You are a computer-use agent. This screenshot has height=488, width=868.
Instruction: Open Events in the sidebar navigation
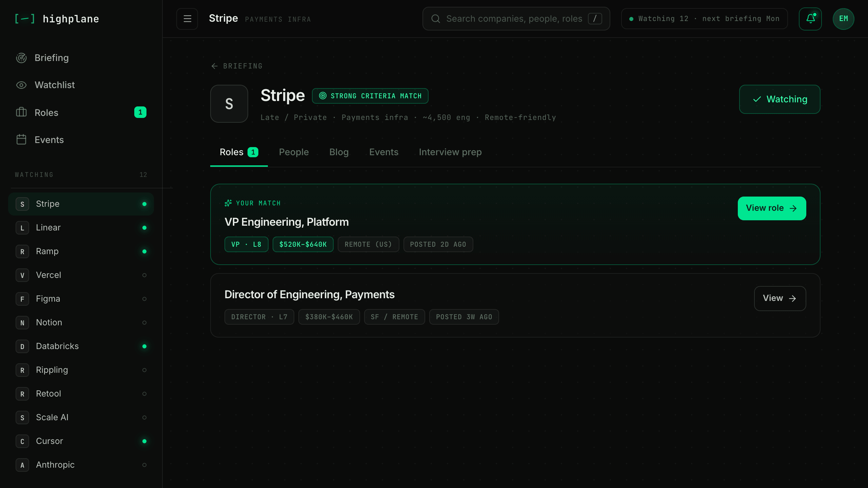coord(81,139)
